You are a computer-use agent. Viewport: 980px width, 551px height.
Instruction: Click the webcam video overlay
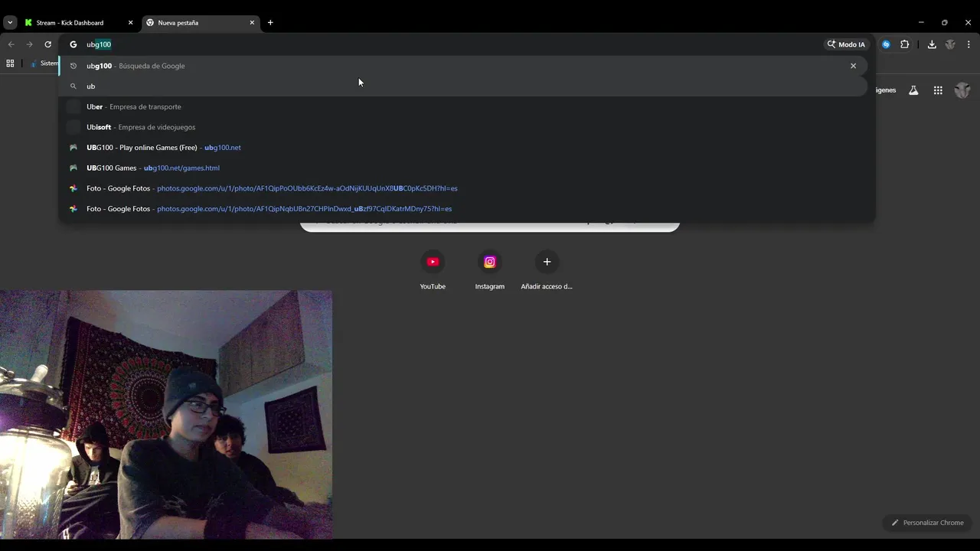[x=166, y=415]
